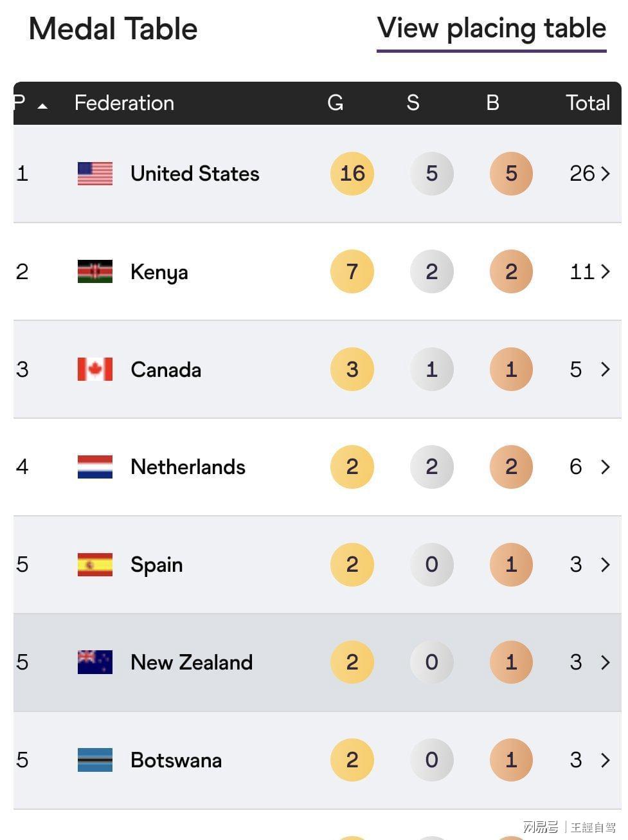Sort by G gold column header
The height and width of the screenshot is (840, 628).
[x=335, y=103]
